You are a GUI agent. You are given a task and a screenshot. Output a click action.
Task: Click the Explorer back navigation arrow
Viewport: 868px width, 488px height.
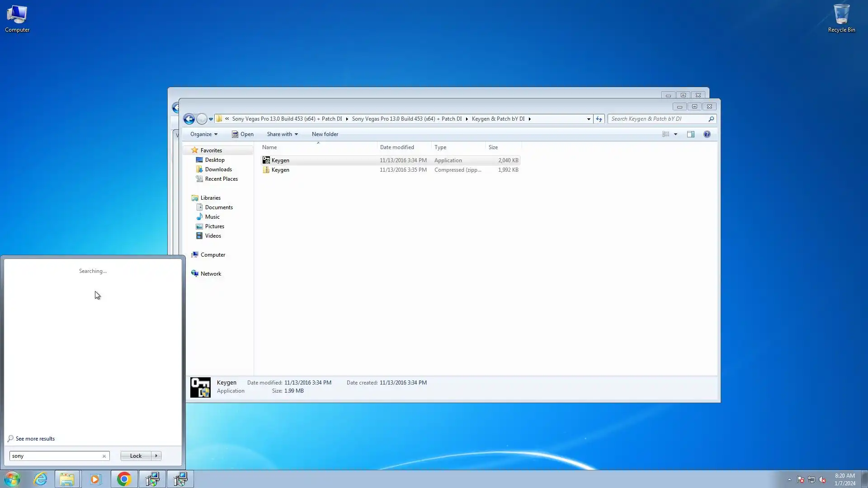pyautogui.click(x=189, y=119)
